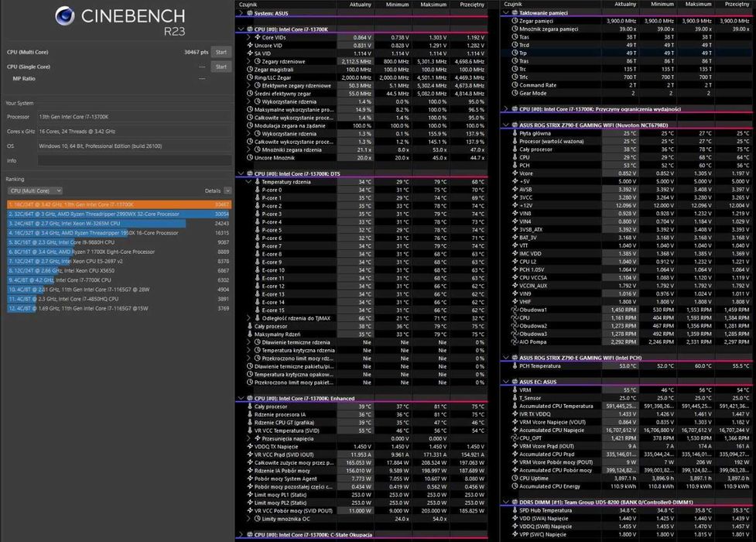Start the CPU (Single Core) benchmark
The image size is (756, 542).
click(x=221, y=67)
